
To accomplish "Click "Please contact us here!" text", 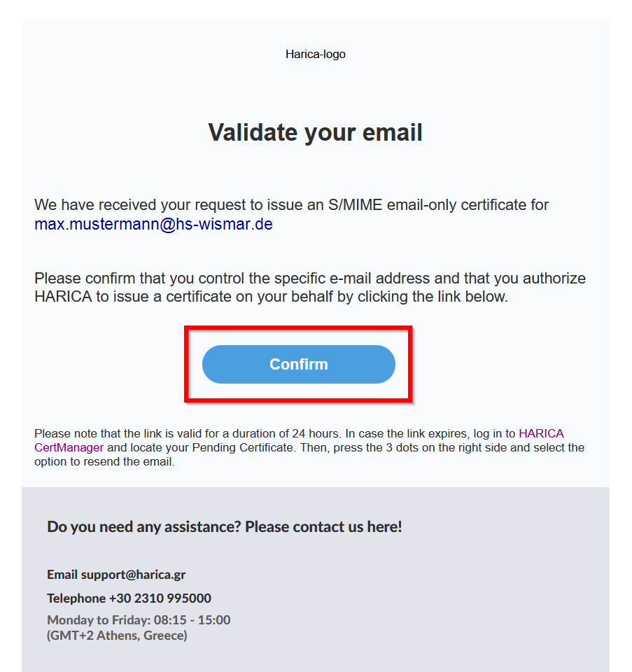I will (323, 526).
